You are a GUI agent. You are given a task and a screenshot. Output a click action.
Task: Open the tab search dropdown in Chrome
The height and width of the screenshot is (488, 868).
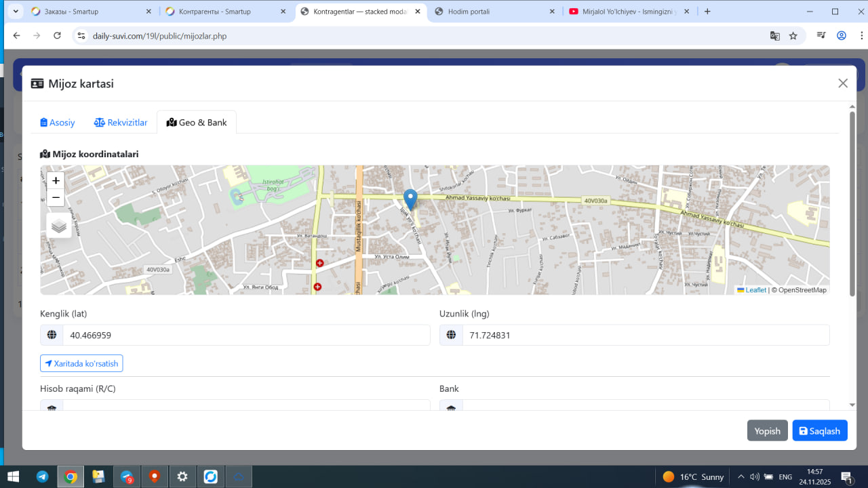point(16,12)
